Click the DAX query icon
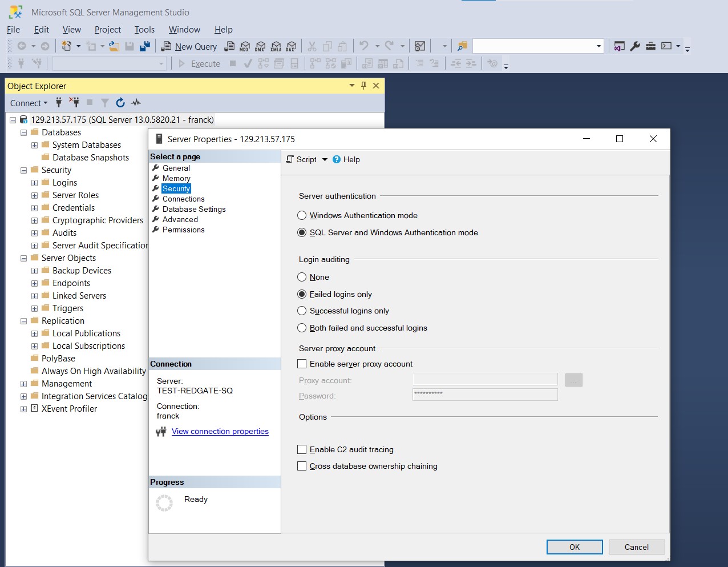 tap(291, 46)
